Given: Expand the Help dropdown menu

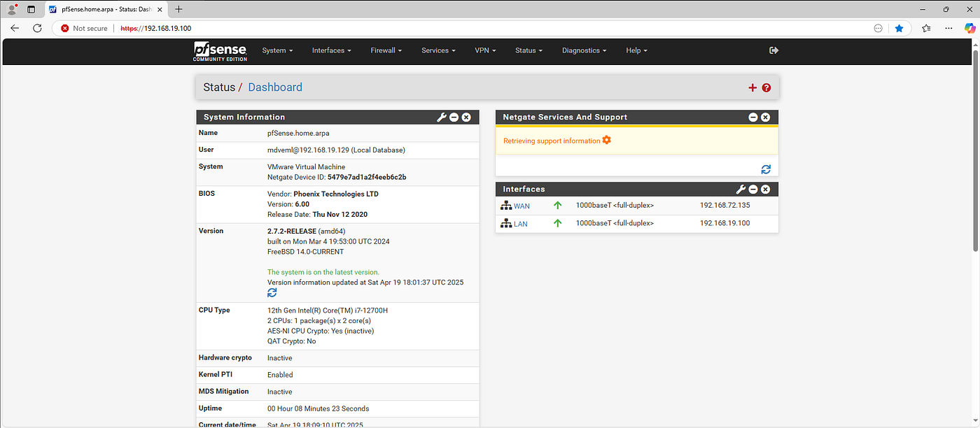Looking at the screenshot, I should (x=636, y=50).
